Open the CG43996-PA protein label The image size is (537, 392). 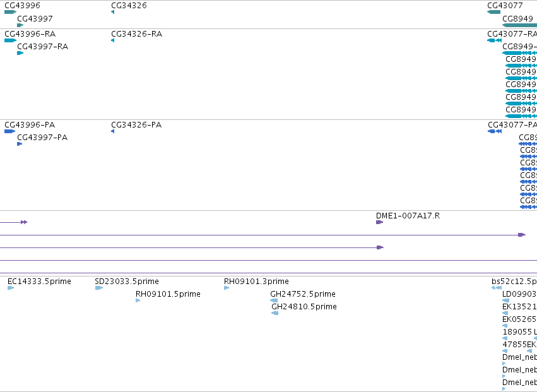coord(30,125)
